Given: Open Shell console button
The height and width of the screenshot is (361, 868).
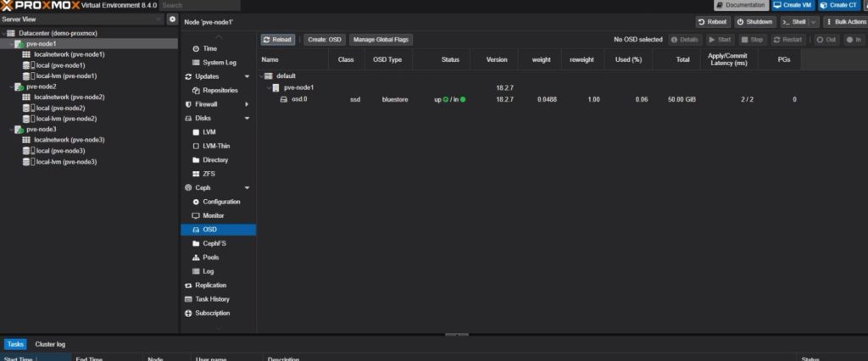Looking at the screenshot, I should click(x=794, y=22).
